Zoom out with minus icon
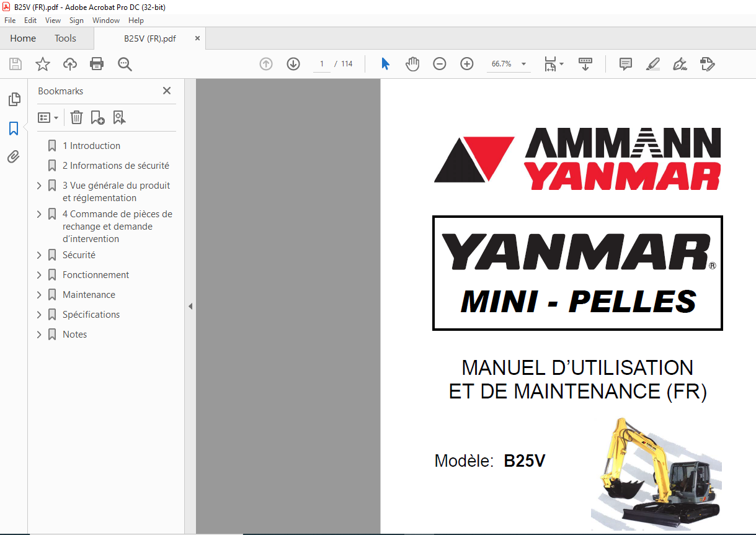Viewport: 756px width, 535px height. [440, 64]
